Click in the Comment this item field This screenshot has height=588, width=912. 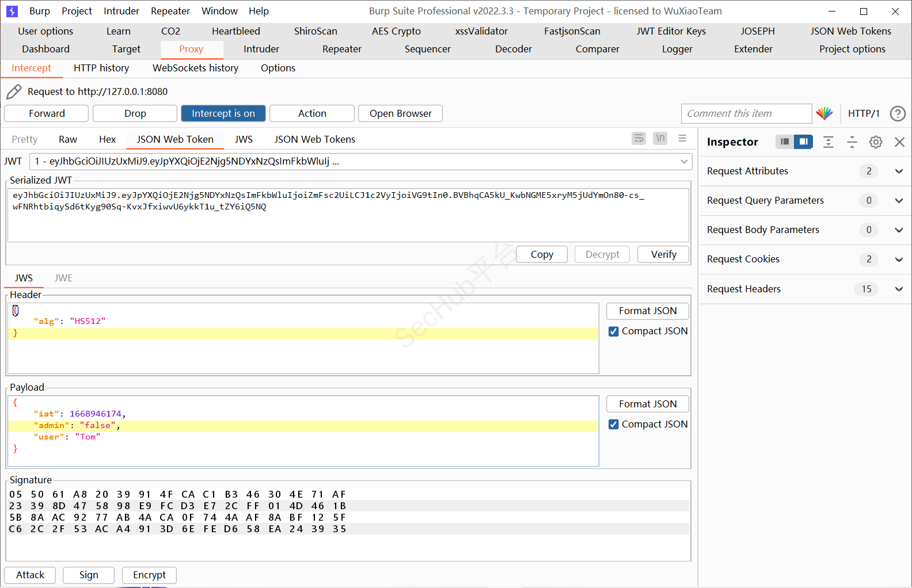(x=746, y=113)
